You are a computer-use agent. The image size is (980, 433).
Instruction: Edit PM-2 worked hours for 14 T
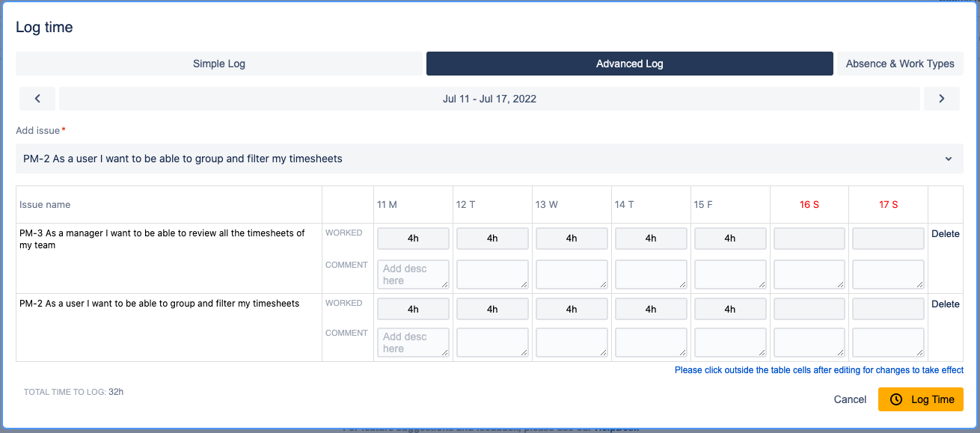[x=651, y=309]
